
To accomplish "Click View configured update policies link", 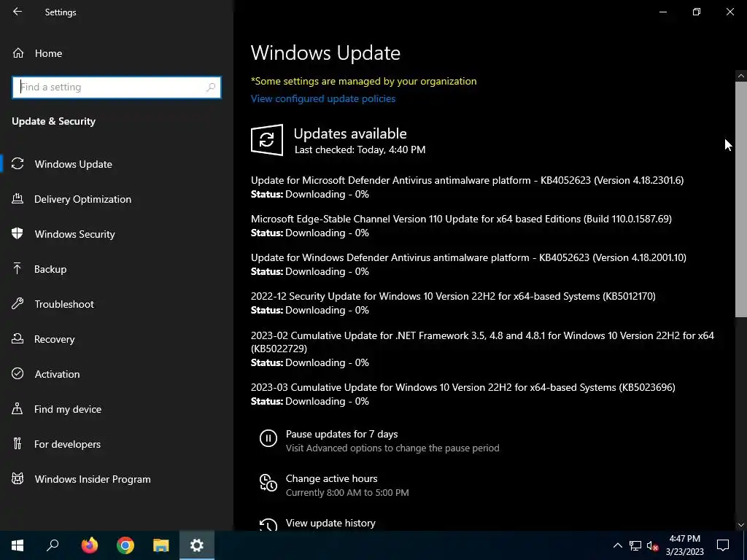I will pos(323,98).
